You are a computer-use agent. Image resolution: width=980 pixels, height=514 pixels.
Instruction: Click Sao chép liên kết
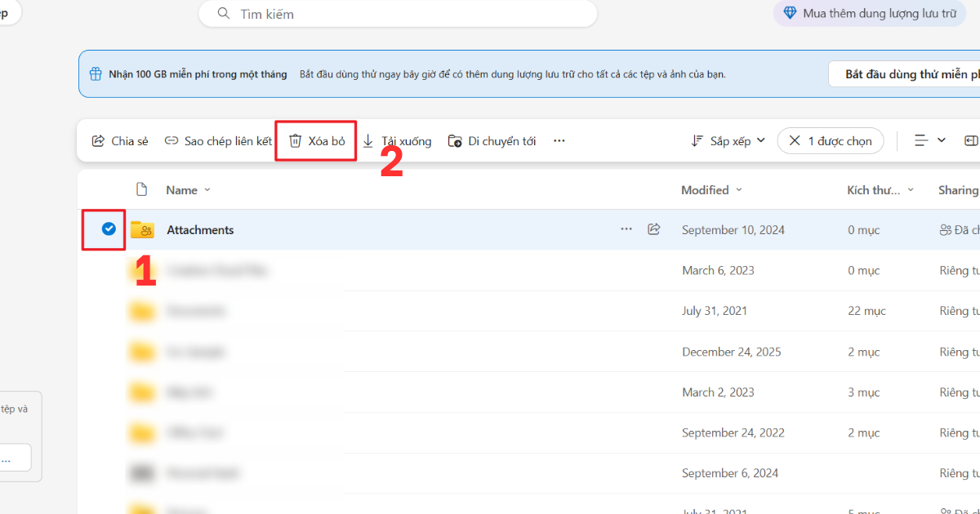pyautogui.click(x=218, y=141)
